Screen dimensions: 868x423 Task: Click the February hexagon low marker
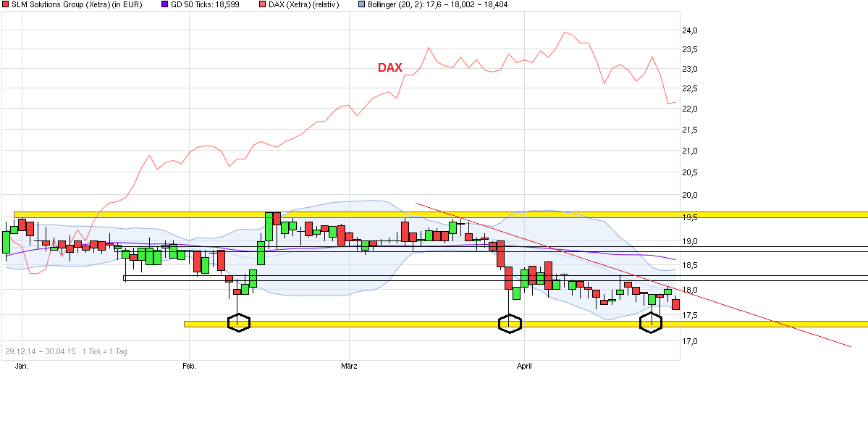click(x=239, y=323)
